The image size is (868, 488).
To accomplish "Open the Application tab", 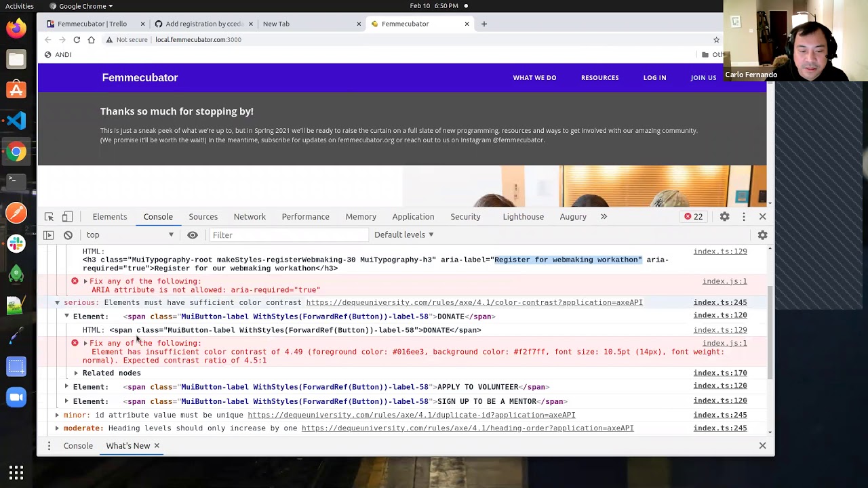I will pyautogui.click(x=413, y=217).
